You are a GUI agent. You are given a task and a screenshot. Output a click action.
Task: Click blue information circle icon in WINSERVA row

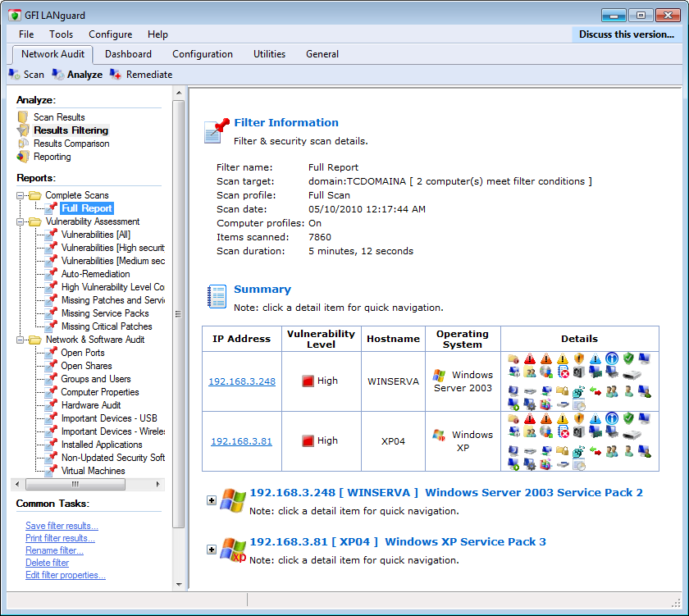point(612,358)
